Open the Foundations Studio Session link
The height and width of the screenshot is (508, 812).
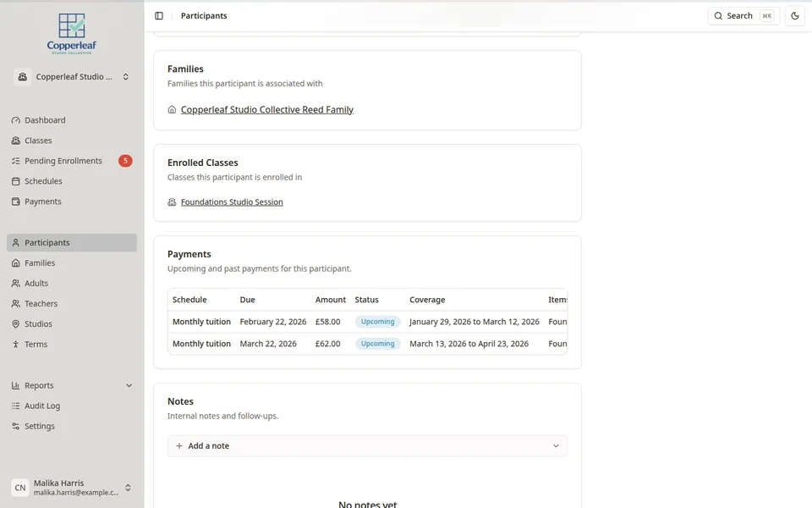click(x=231, y=202)
